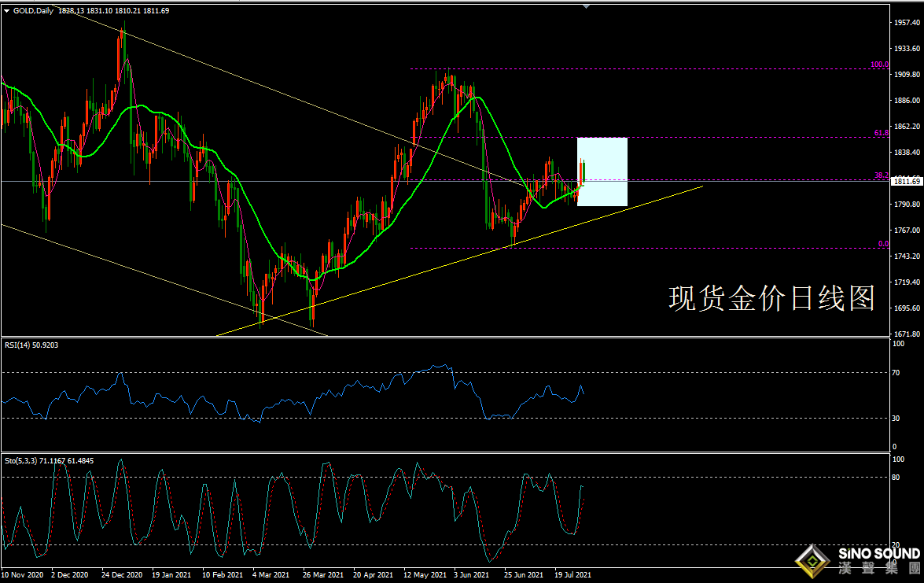Click the Chinese chart title 现货金价日线图
Image resolution: width=924 pixels, height=583 pixels.
pos(771,298)
